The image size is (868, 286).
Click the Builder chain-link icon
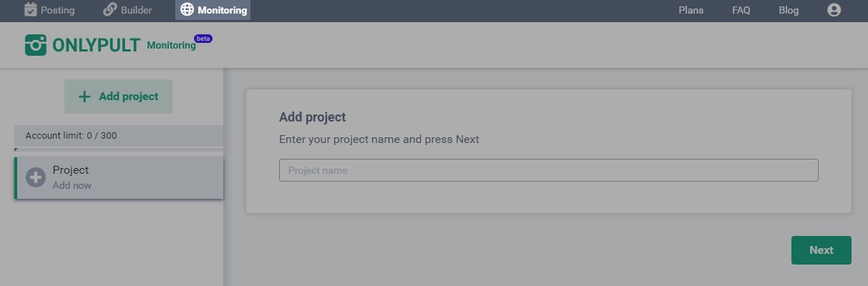110,10
